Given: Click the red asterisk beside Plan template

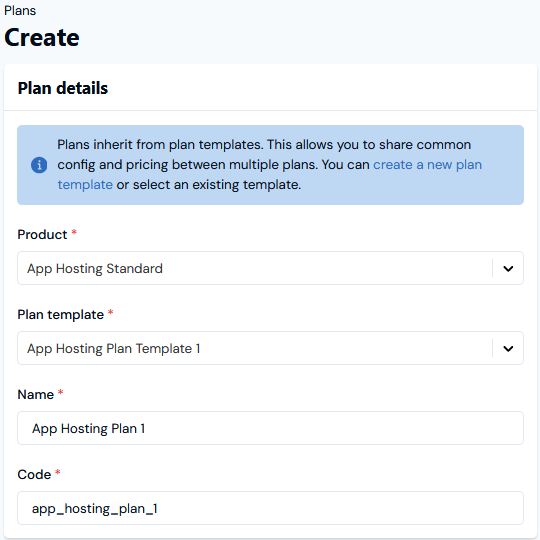Looking at the screenshot, I should click(x=111, y=312).
